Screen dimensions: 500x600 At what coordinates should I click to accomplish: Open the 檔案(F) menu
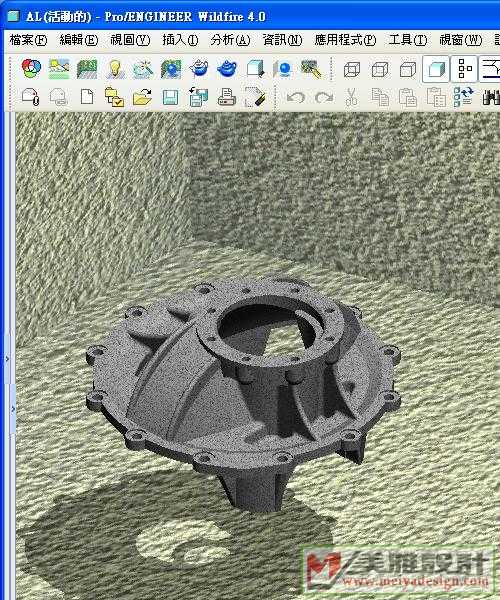(28, 40)
